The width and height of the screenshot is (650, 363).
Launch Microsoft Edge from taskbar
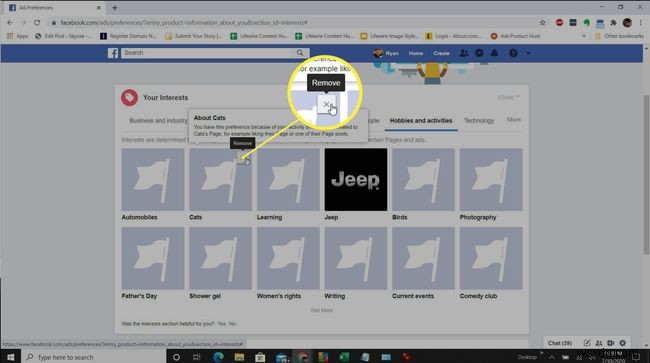(218, 357)
